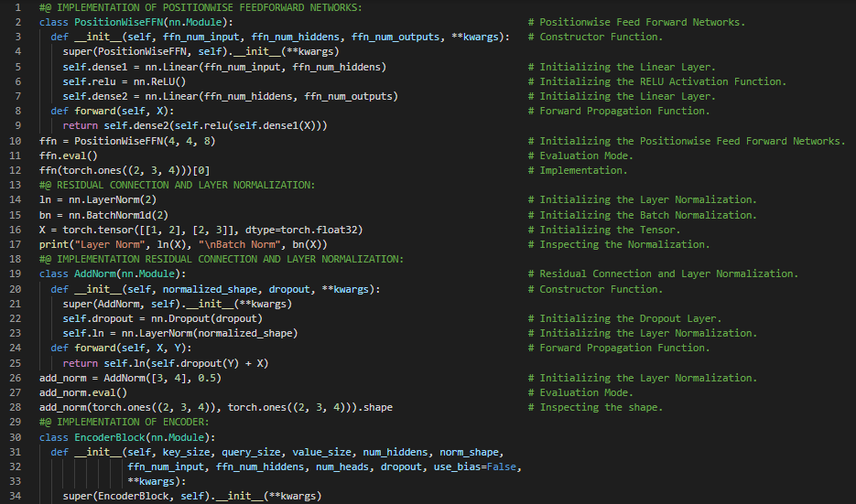Click the 'Initializing the Dropout Layer' comment
The width and height of the screenshot is (856, 504).
[629, 318]
